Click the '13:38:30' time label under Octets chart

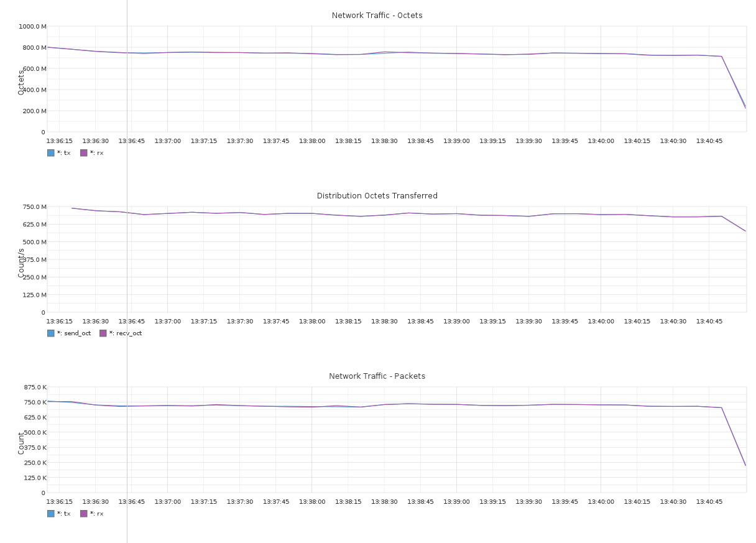385,141
